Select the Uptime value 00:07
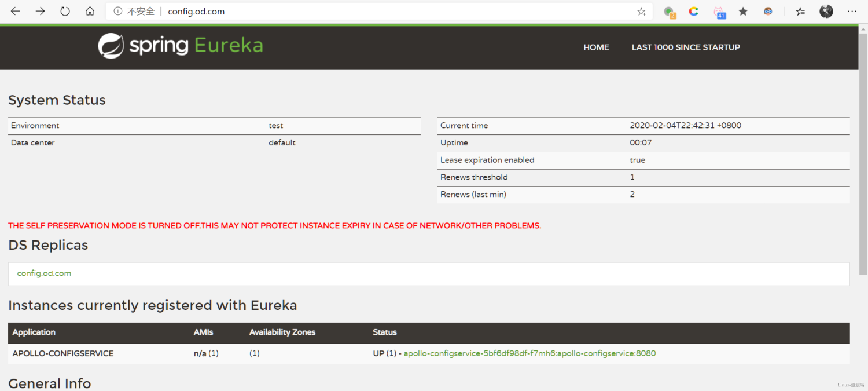The image size is (868, 391). pyautogui.click(x=641, y=142)
